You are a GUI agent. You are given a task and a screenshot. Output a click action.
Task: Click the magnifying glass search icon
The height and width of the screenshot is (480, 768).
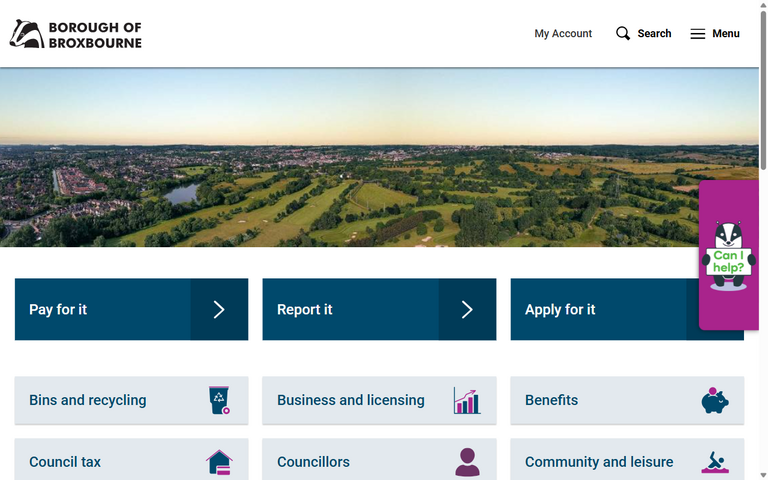623,34
